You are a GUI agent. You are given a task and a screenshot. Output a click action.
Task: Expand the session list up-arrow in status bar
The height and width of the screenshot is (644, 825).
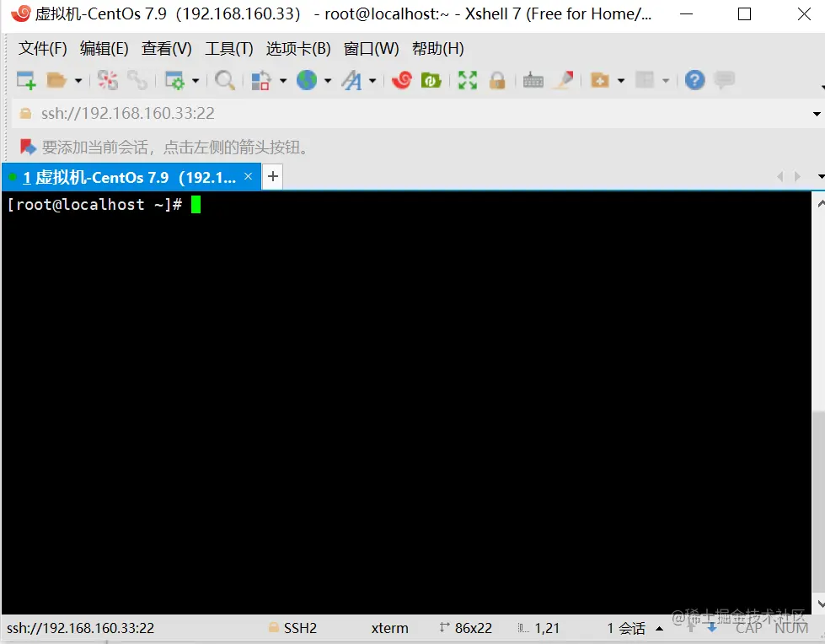[x=659, y=628]
